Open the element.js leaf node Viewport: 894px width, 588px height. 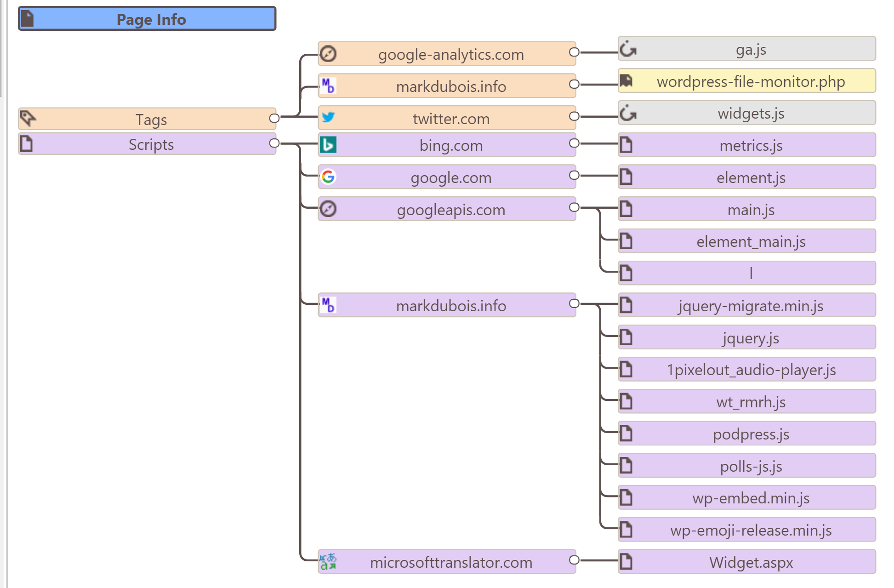pos(747,177)
